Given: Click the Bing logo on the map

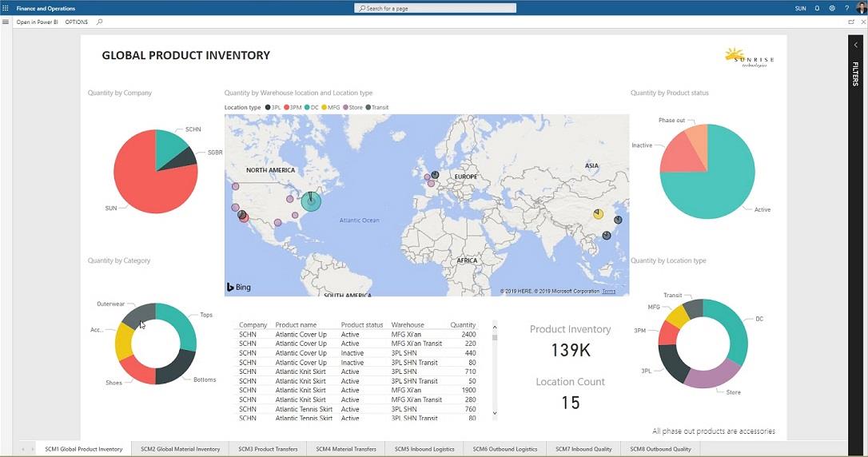Looking at the screenshot, I should (239, 287).
